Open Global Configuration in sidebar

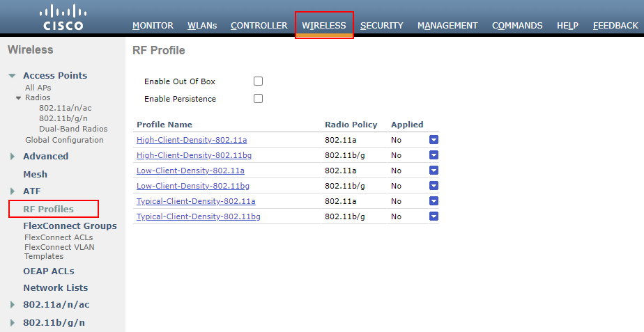(x=65, y=140)
